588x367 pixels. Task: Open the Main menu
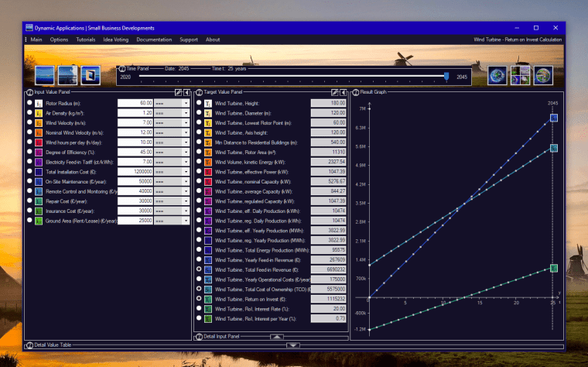[x=36, y=39]
